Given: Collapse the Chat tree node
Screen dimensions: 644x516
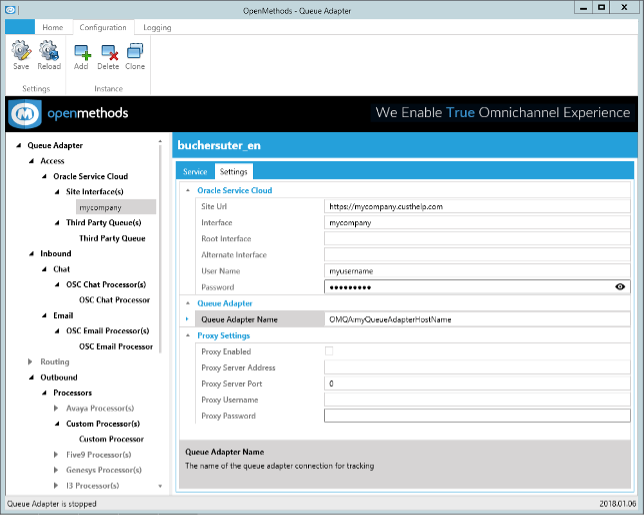Looking at the screenshot, I should point(44,270).
